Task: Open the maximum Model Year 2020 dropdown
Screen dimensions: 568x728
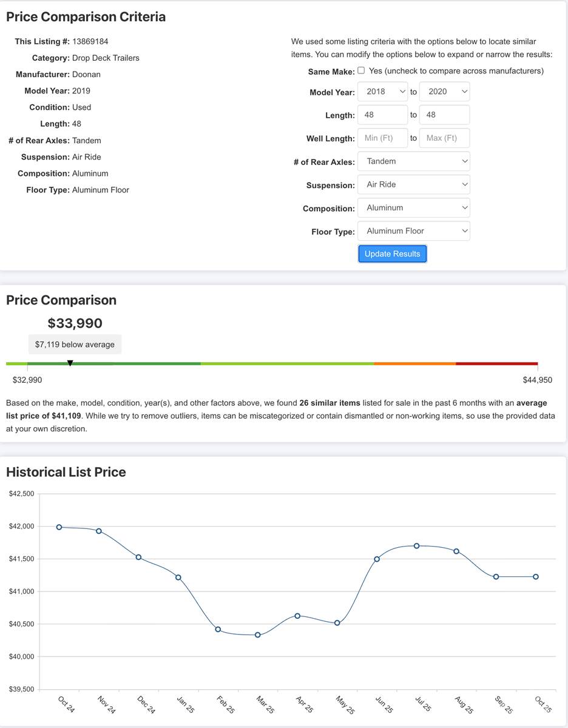Action: (x=444, y=92)
